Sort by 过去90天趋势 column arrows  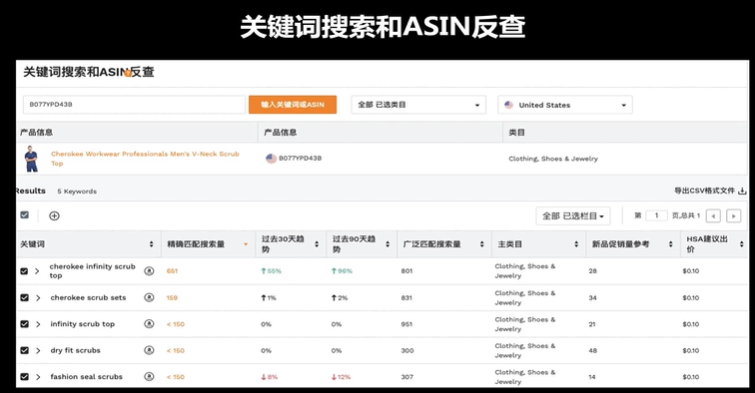(387, 244)
